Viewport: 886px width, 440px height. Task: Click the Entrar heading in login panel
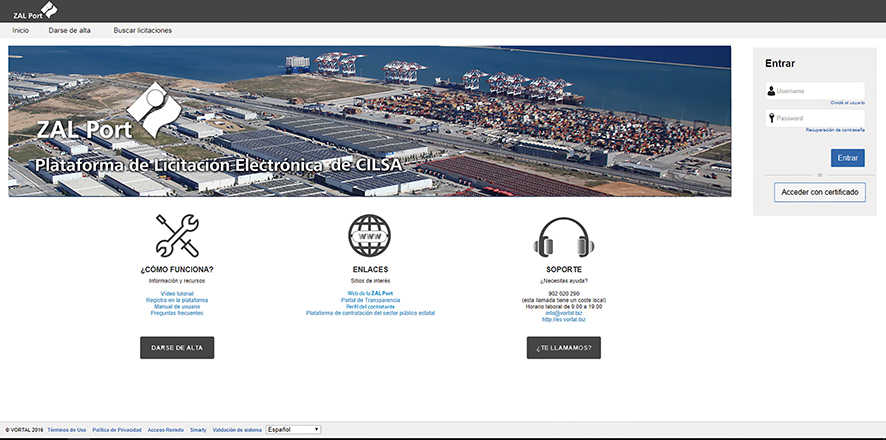(x=780, y=64)
